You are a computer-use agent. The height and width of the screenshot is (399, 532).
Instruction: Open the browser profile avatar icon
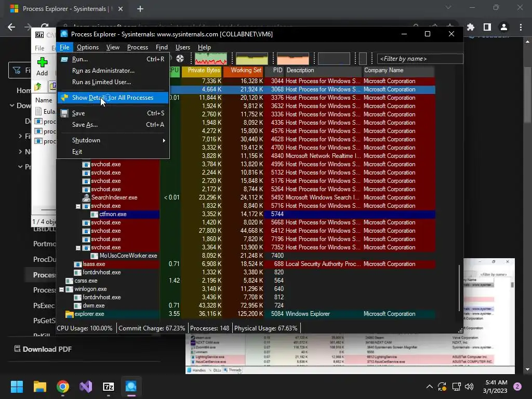click(x=504, y=27)
